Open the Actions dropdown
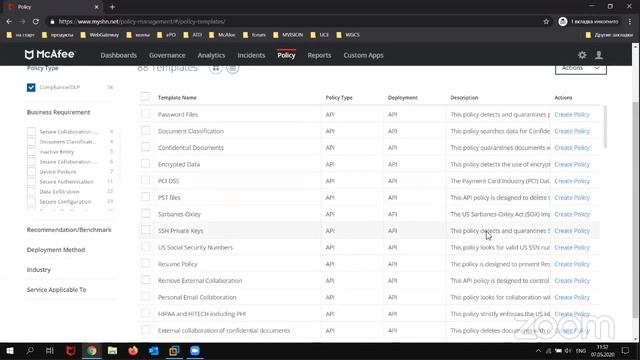 [x=580, y=69]
